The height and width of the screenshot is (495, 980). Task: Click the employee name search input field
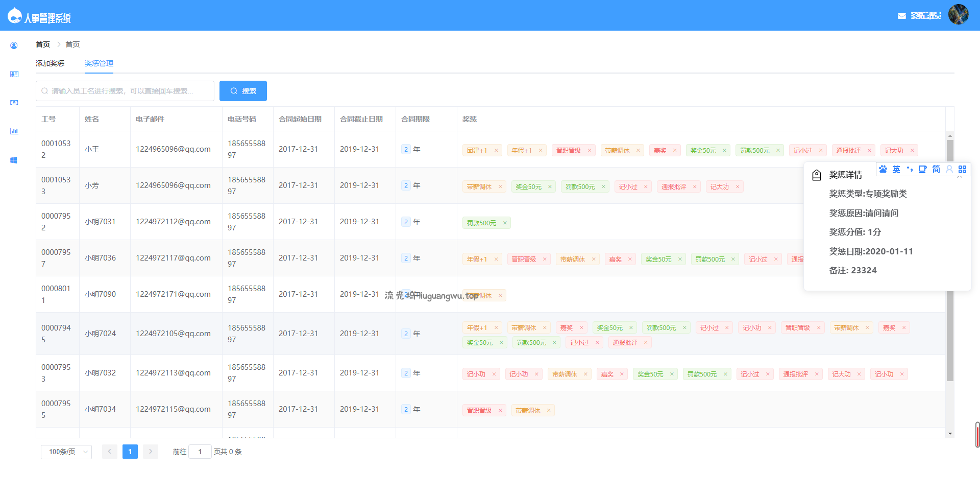[x=125, y=91]
